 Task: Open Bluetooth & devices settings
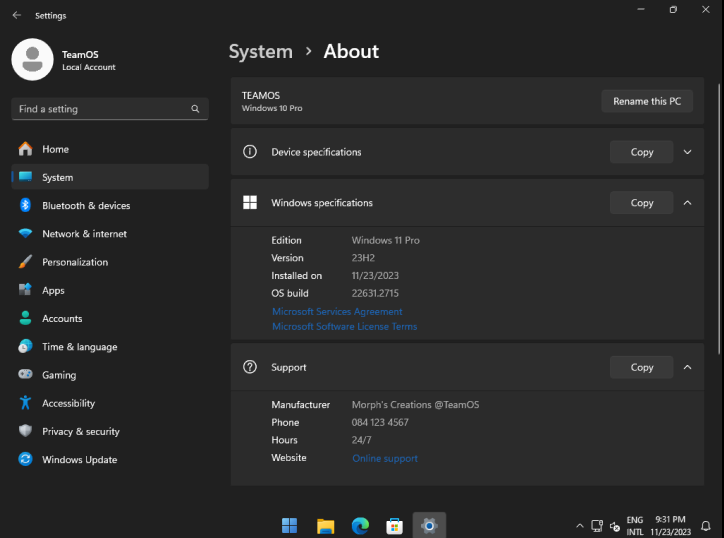coord(110,206)
